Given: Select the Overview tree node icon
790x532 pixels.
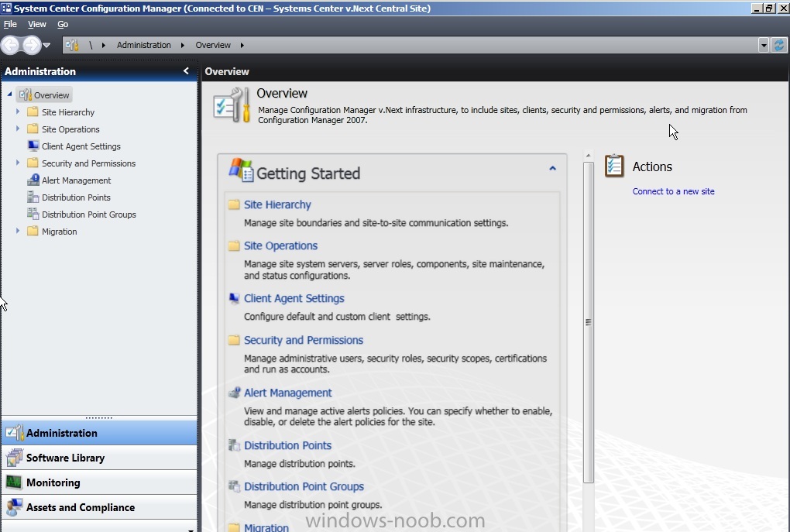Looking at the screenshot, I should click(x=26, y=94).
